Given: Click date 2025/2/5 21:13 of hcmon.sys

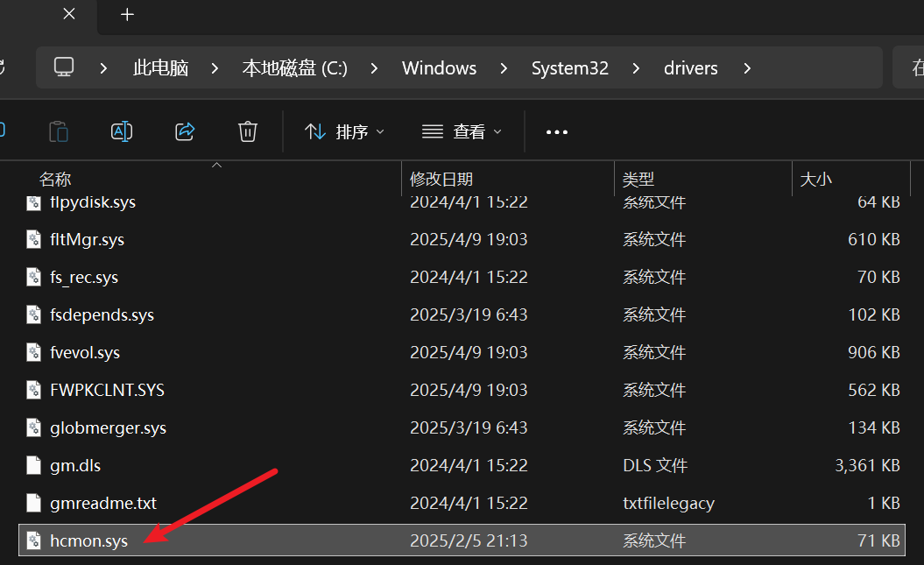Looking at the screenshot, I should point(469,540).
